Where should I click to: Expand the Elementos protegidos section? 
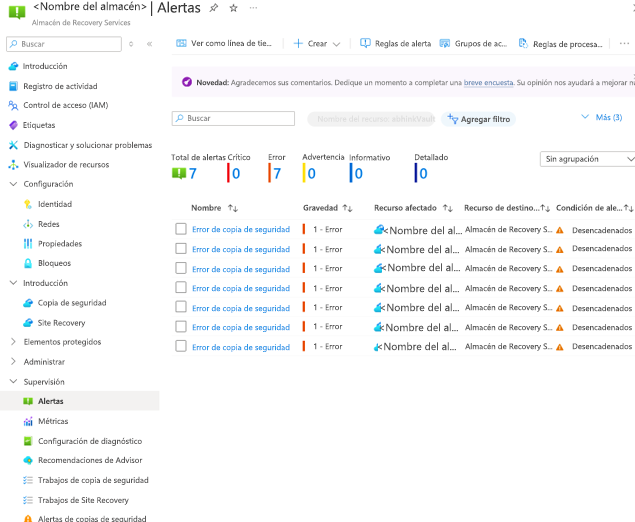click(13, 342)
